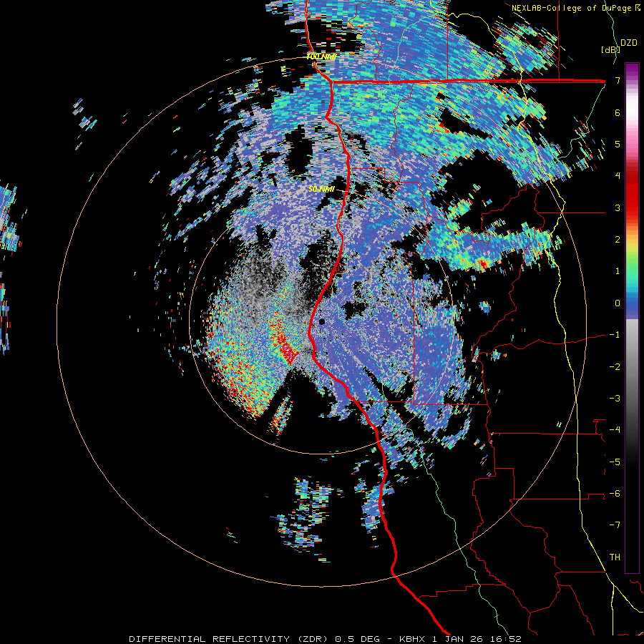Click the ZDR color scale bar

point(632,318)
